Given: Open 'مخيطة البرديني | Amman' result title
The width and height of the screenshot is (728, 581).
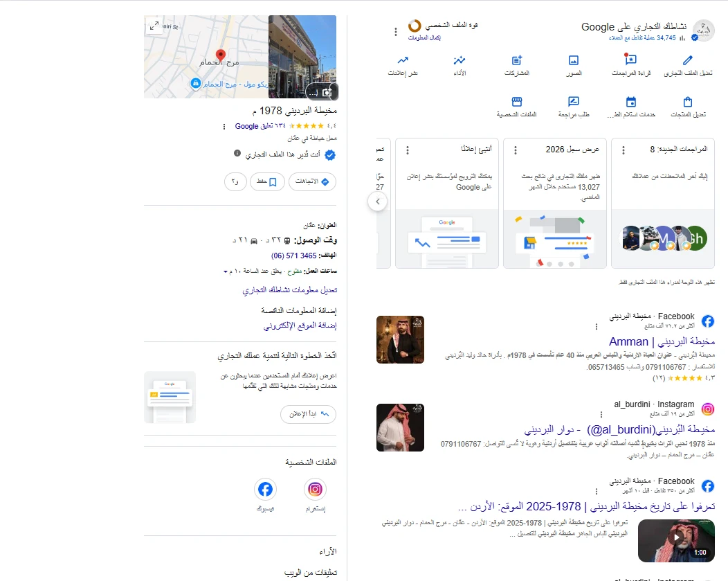Looking at the screenshot, I should [x=662, y=341].
